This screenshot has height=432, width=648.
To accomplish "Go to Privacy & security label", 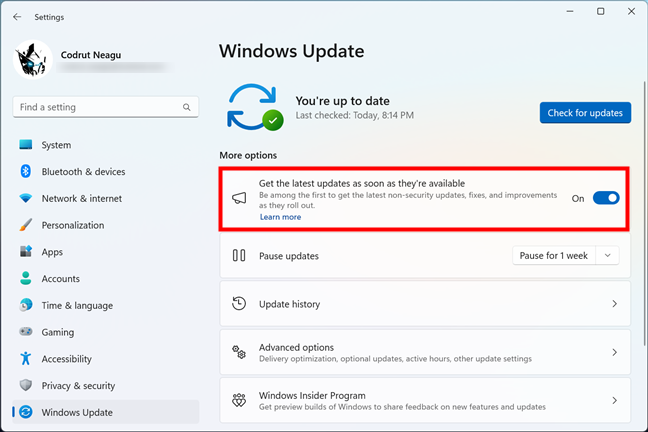I will click(x=78, y=386).
